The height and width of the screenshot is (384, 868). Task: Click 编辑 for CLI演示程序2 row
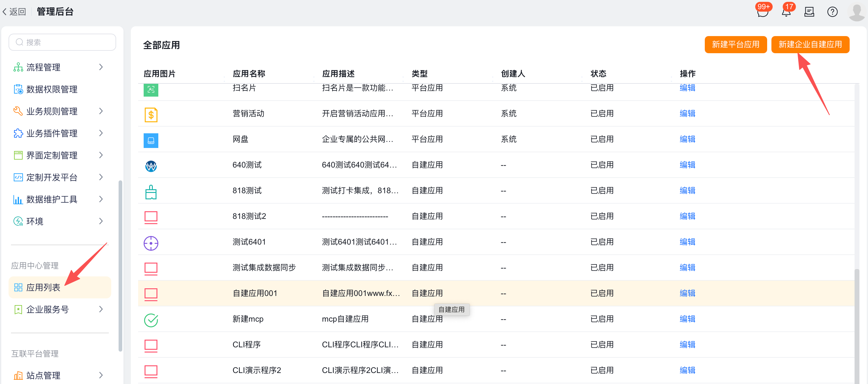click(x=687, y=370)
